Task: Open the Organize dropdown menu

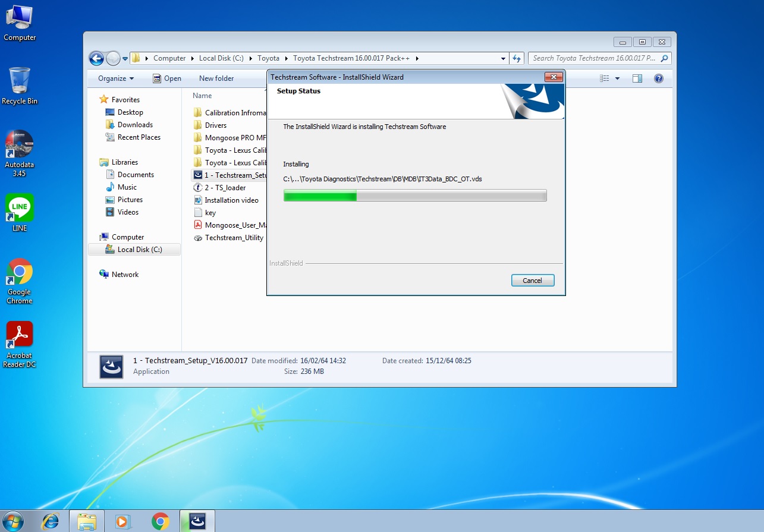Action: (116, 78)
